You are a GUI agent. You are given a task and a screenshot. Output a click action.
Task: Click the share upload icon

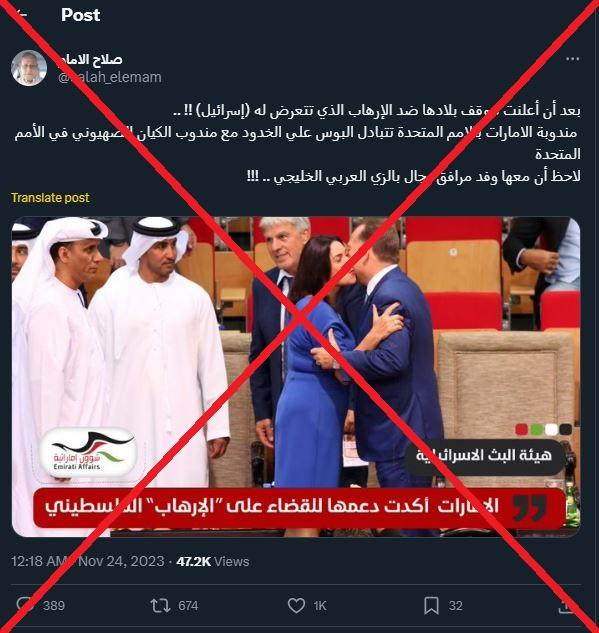pyautogui.click(x=566, y=606)
